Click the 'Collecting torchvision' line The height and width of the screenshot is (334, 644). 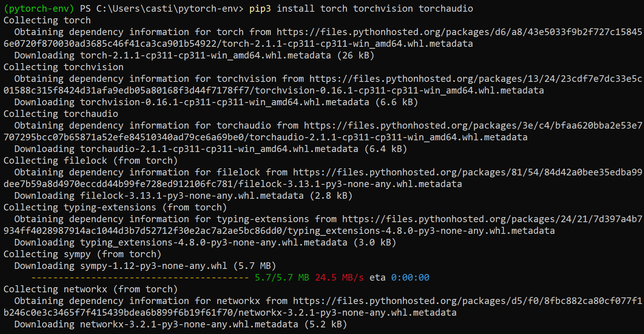click(x=64, y=67)
